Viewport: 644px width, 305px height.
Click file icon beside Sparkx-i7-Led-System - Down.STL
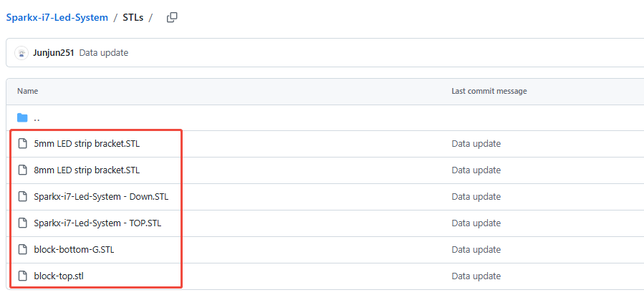[23, 197]
